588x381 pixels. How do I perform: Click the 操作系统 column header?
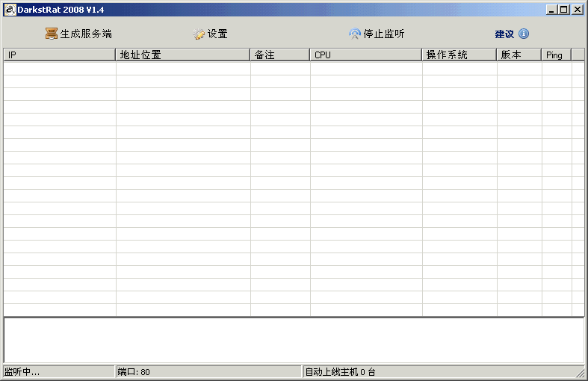point(459,55)
